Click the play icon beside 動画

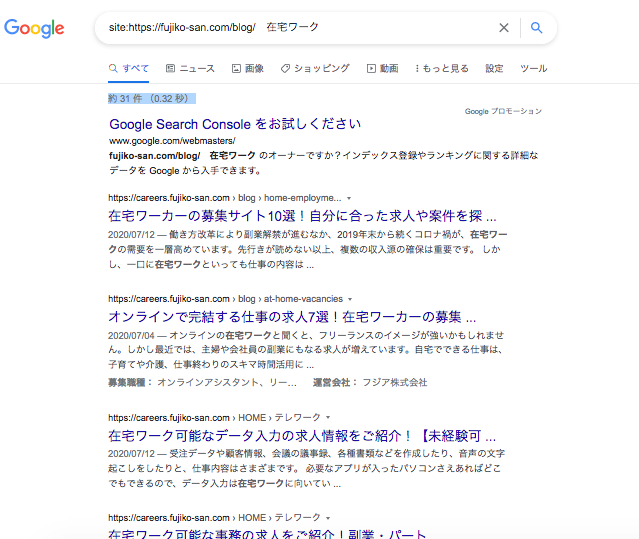pos(371,68)
